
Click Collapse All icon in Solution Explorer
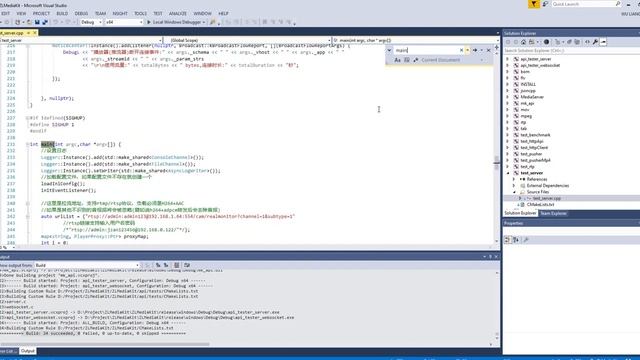coord(577,42)
